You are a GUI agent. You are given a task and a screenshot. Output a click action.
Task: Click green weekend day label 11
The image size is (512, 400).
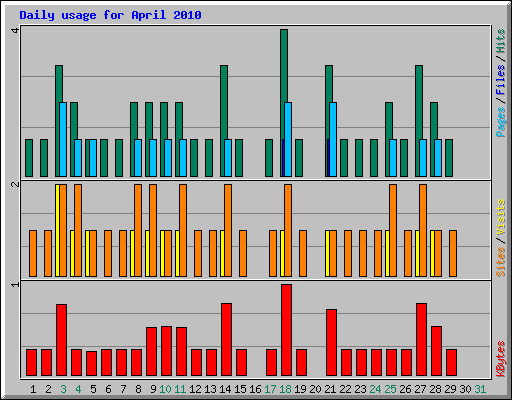(180, 389)
